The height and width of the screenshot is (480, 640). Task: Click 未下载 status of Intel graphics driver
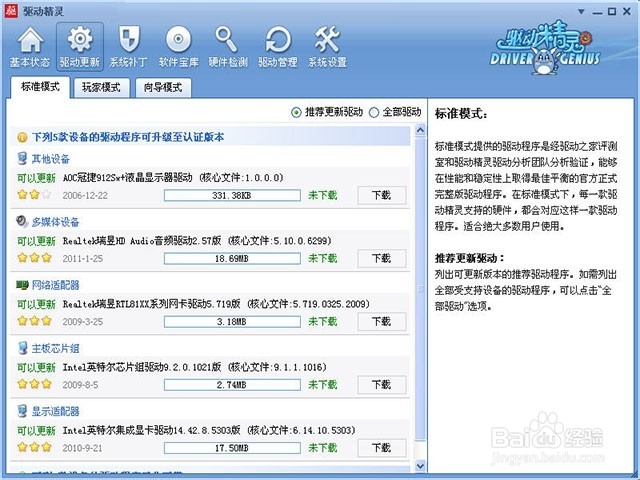[323, 448]
